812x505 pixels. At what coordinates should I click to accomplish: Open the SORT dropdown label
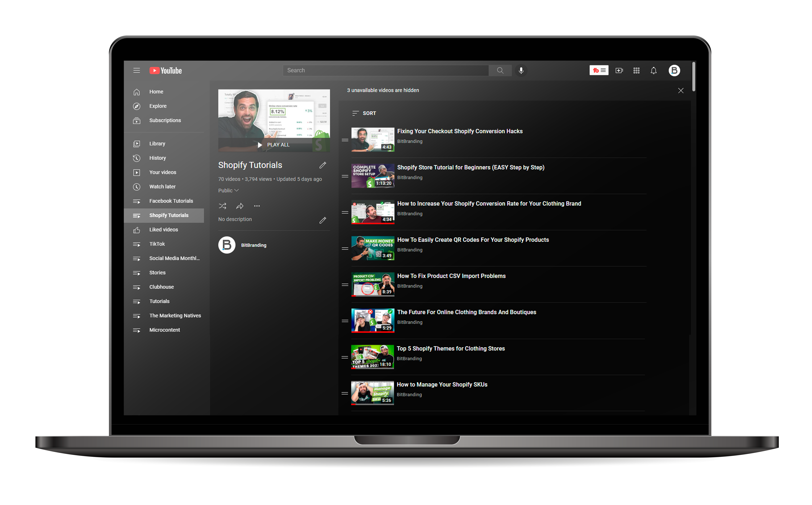tap(369, 113)
